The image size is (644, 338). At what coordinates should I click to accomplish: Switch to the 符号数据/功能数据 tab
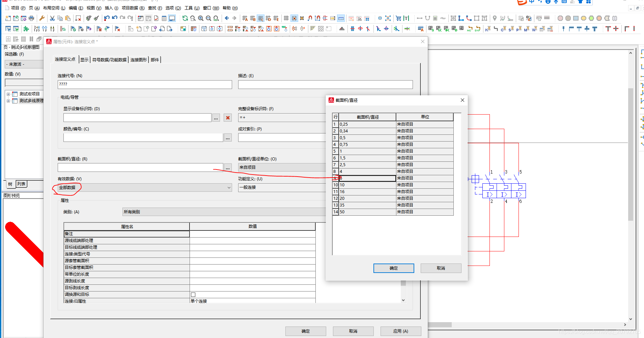click(x=109, y=60)
